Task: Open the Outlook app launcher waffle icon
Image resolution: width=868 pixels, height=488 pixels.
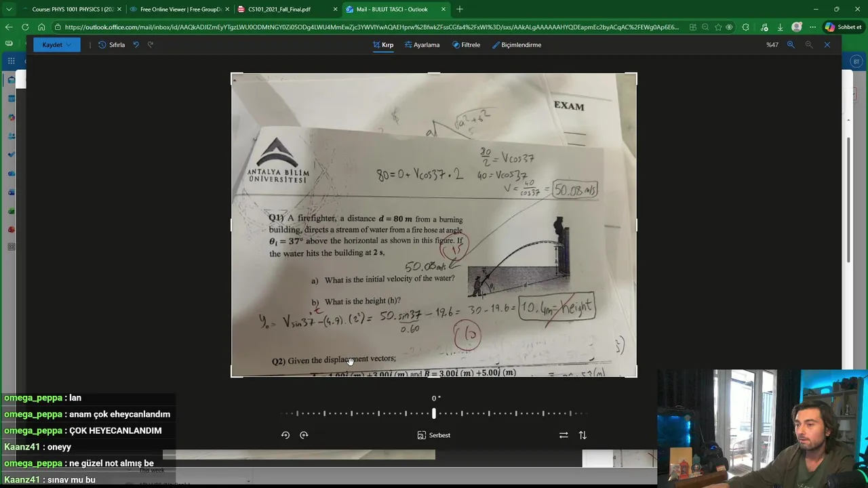Action: pyautogui.click(x=12, y=61)
